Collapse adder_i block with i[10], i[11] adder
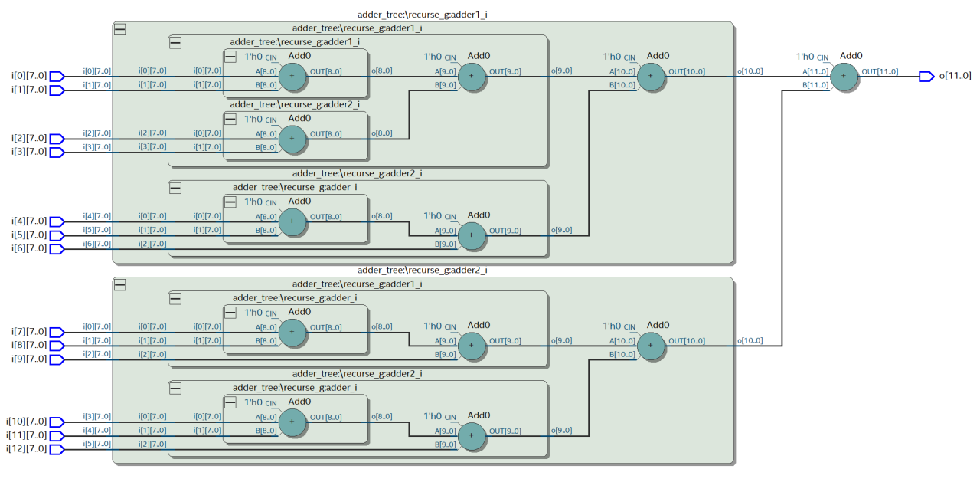Screen dimensions: 980x479 click(230, 403)
